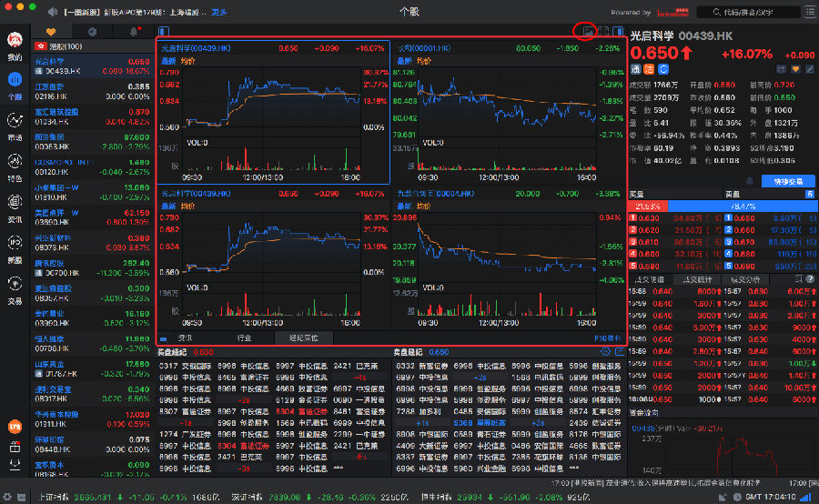Switch to 成交分析 tab
Screen dimensions: 819x504
744,279
